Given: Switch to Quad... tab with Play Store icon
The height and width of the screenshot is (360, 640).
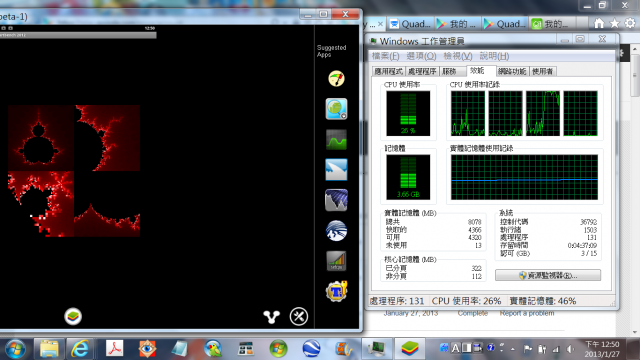Looking at the screenshot, I should click(x=505, y=24).
